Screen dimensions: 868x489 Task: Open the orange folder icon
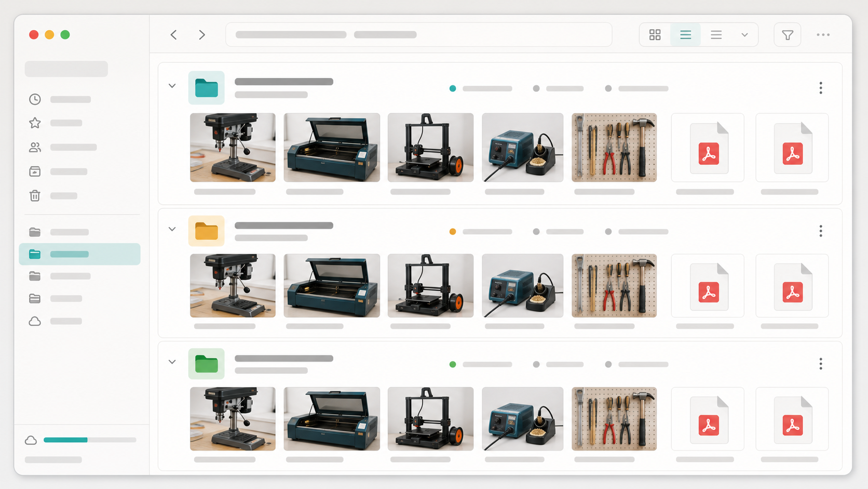coord(207,231)
